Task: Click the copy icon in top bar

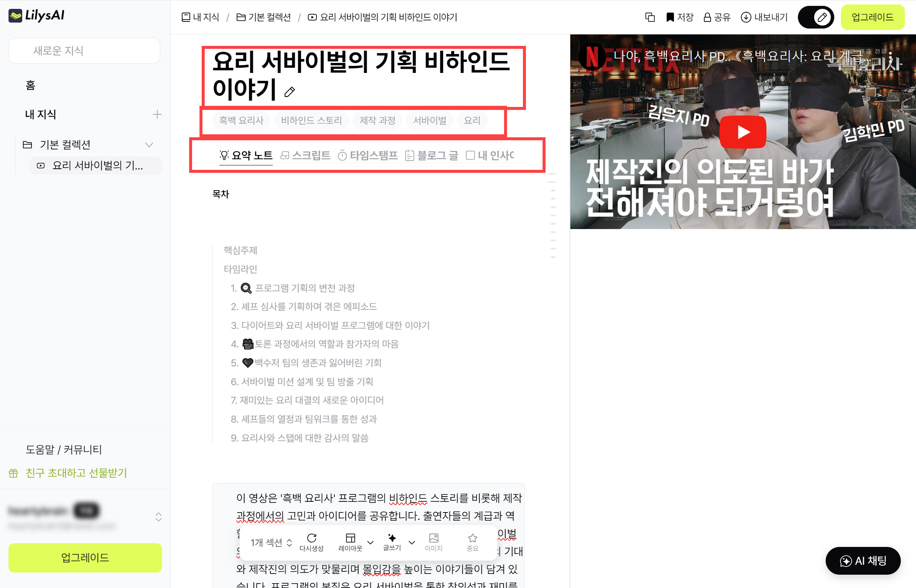Action: point(650,17)
